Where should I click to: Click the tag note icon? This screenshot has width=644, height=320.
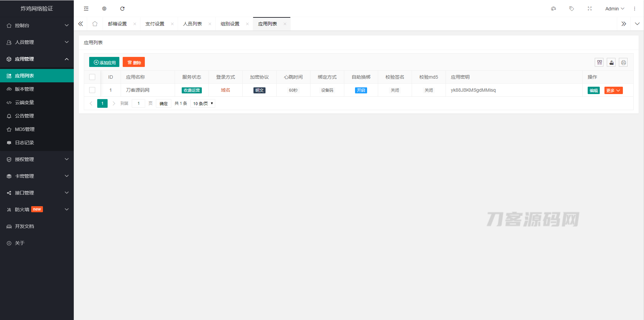tap(572, 9)
